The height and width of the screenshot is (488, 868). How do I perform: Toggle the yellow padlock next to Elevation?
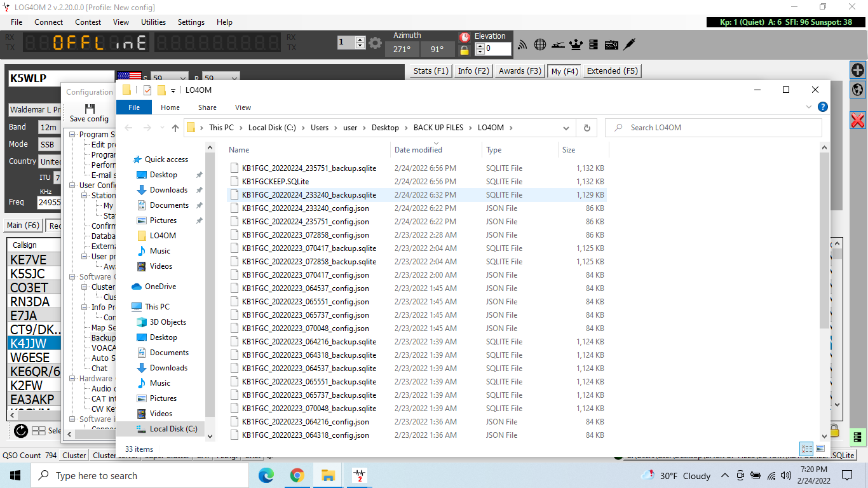[x=465, y=50]
